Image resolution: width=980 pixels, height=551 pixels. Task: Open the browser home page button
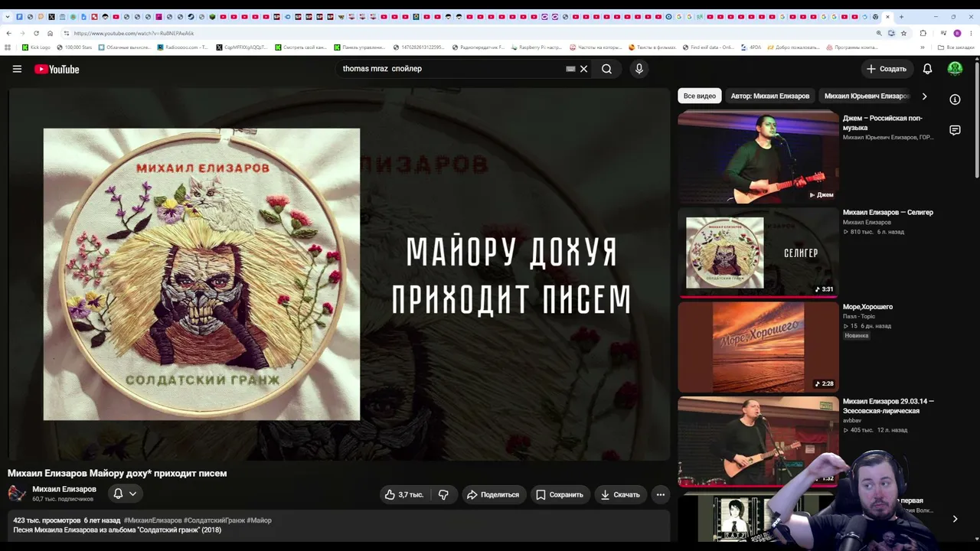tap(50, 33)
